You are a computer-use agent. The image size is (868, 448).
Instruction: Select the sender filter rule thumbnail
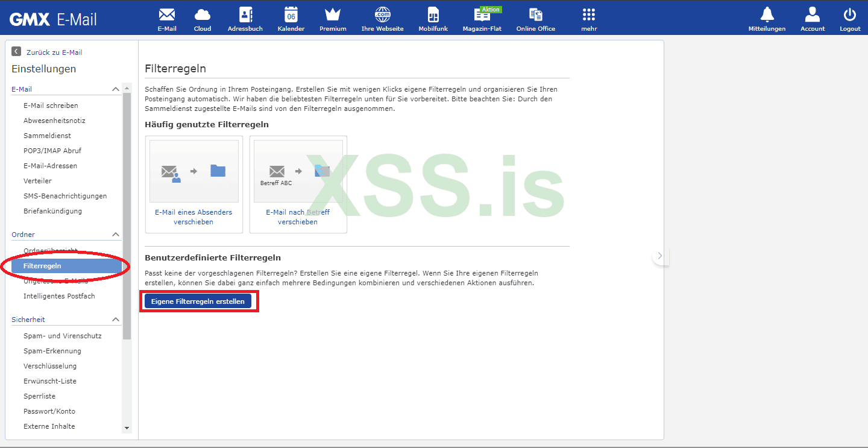point(194,171)
